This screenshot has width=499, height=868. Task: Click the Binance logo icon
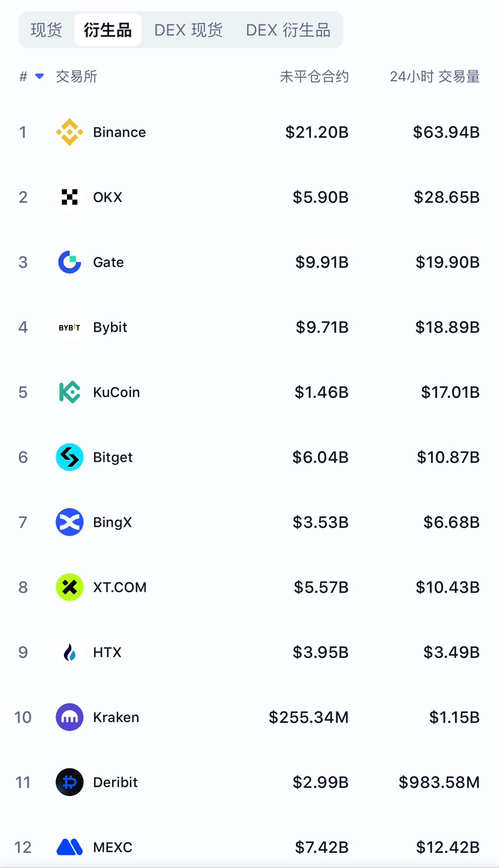[69, 132]
